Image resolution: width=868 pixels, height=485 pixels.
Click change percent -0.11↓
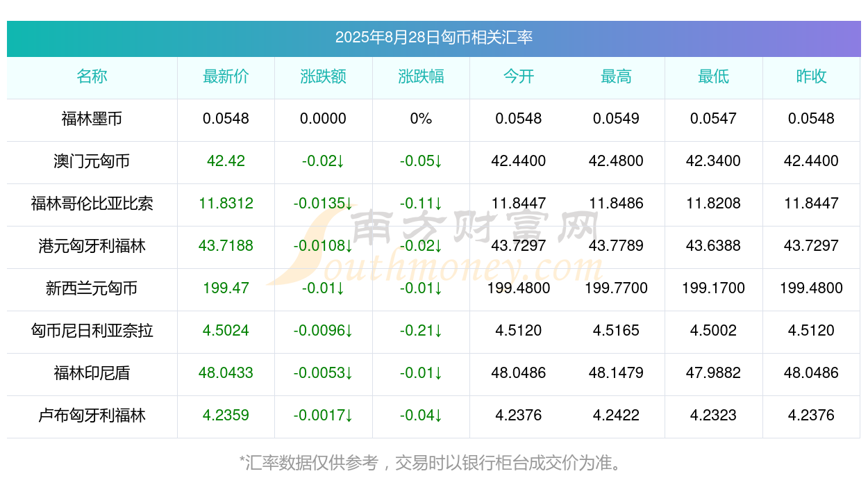(421, 204)
